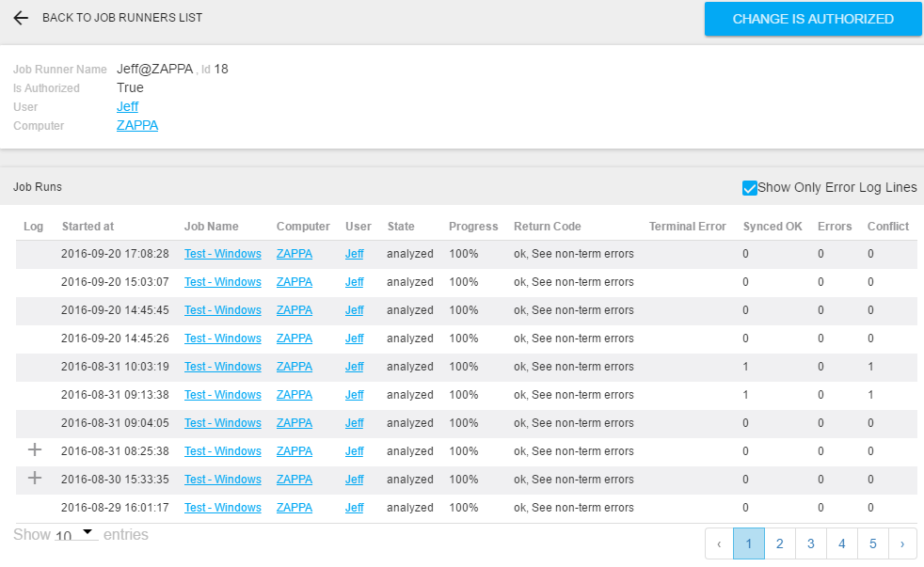Open the entries-per-page dropdown
The width and height of the screenshot is (924, 567).
[x=75, y=535]
